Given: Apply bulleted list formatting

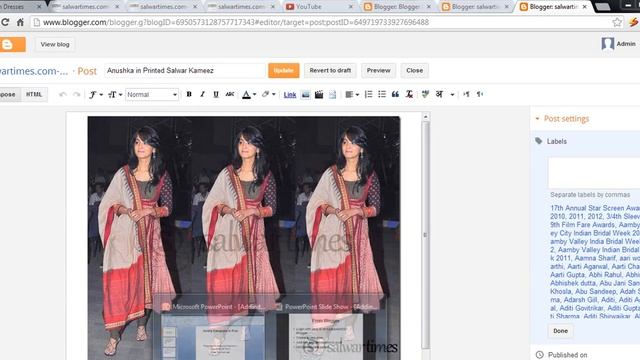Looking at the screenshot, I should [x=382, y=94].
